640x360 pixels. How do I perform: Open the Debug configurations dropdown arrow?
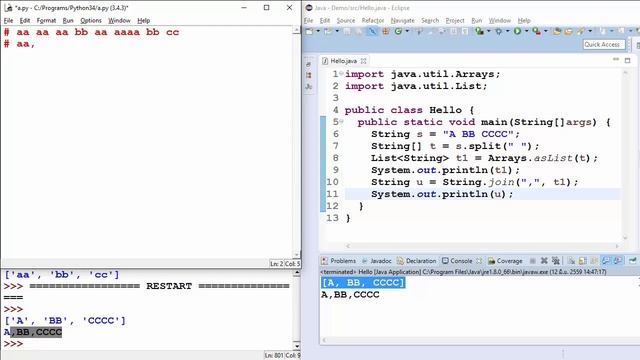pyautogui.click(x=508, y=31)
